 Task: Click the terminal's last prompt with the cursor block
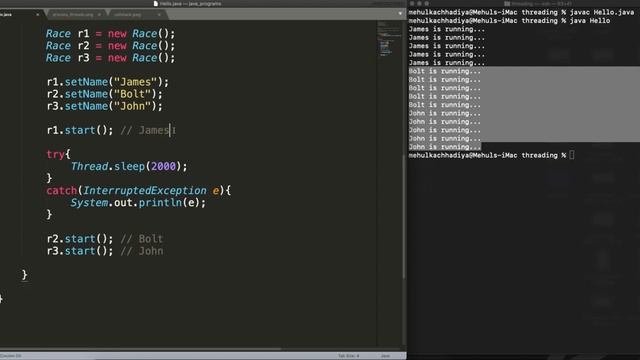[491, 155]
